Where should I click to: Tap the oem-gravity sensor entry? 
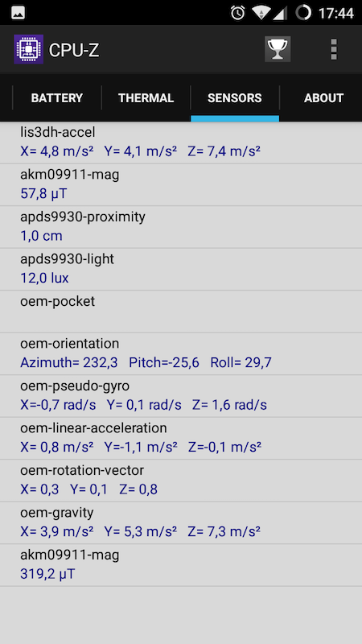click(181, 523)
